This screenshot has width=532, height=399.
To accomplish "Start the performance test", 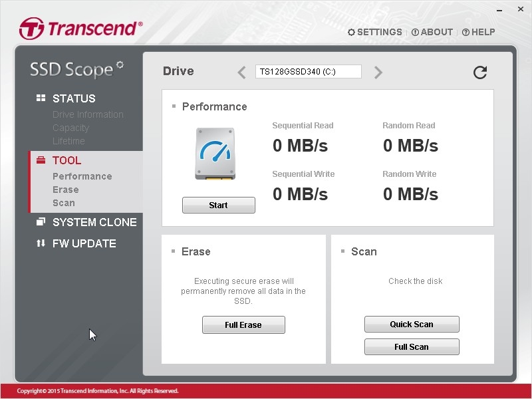I will point(219,205).
